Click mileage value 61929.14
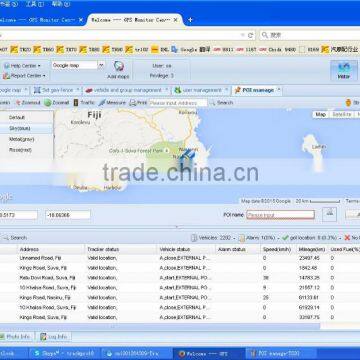Screen dimensions: 360x360 coord(310,308)
